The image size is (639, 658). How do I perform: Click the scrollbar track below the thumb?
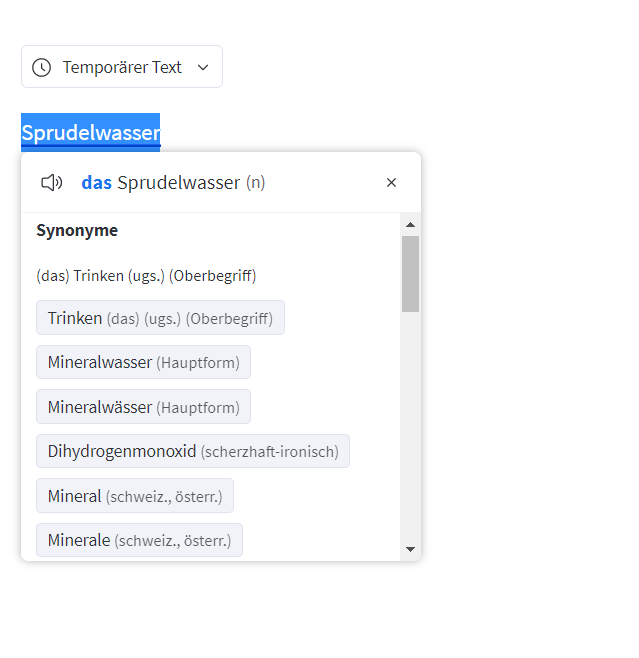point(410,426)
